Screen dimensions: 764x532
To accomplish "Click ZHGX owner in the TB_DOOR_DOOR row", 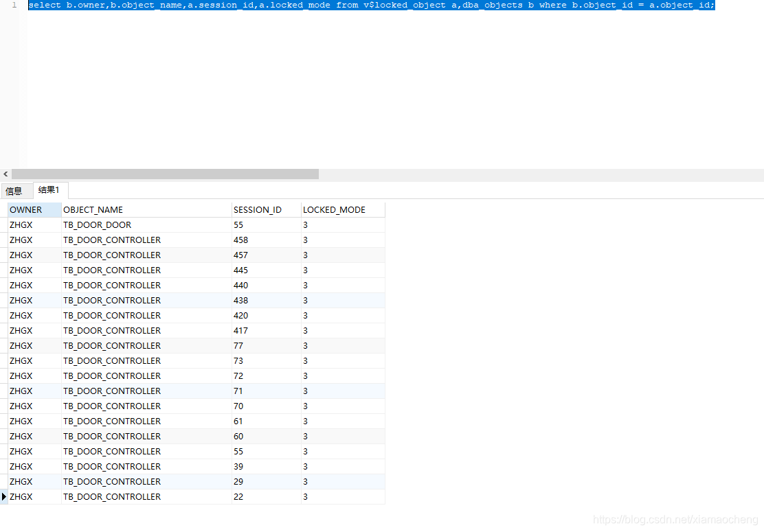I will point(34,225).
